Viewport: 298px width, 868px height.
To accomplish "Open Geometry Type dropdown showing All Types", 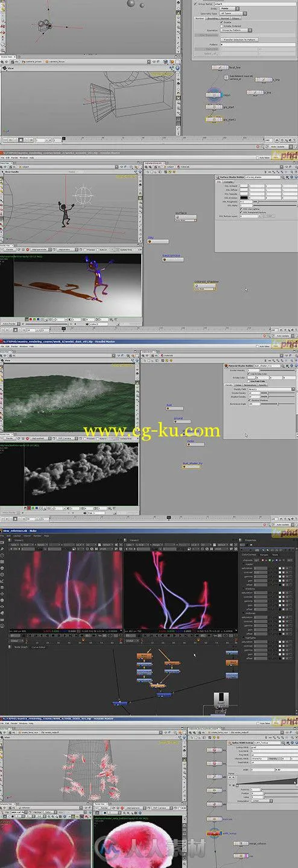I will pyautogui.click(x=233, y=13).
